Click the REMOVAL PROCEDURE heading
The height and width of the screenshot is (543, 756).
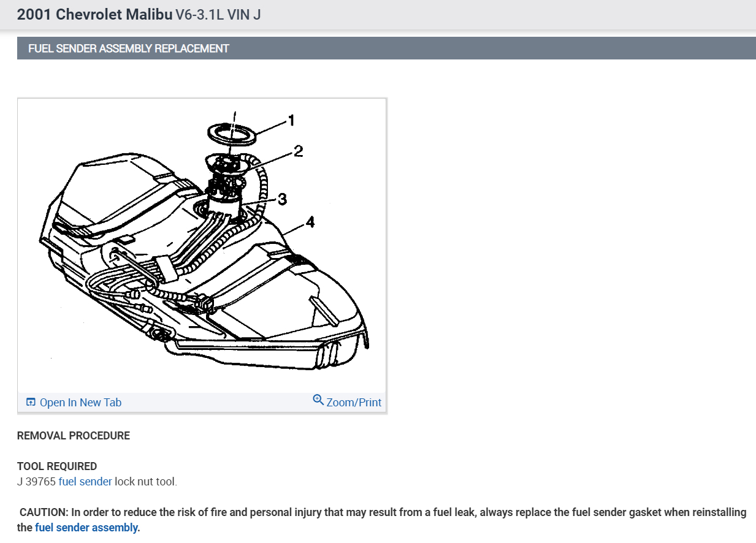(x=74, y=436)
